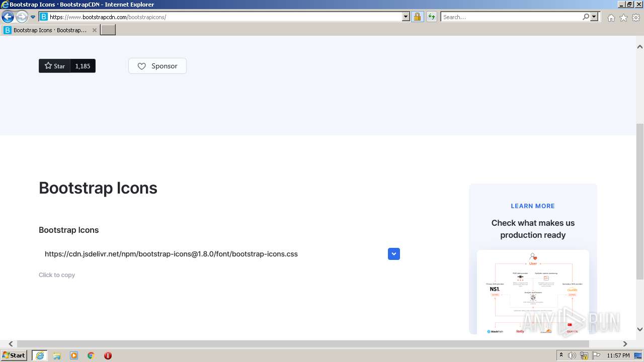The height and width of the screenshot is (362, 644).
Task: Click the 'Click to copy' hint text
Action: tap(57, 275)
